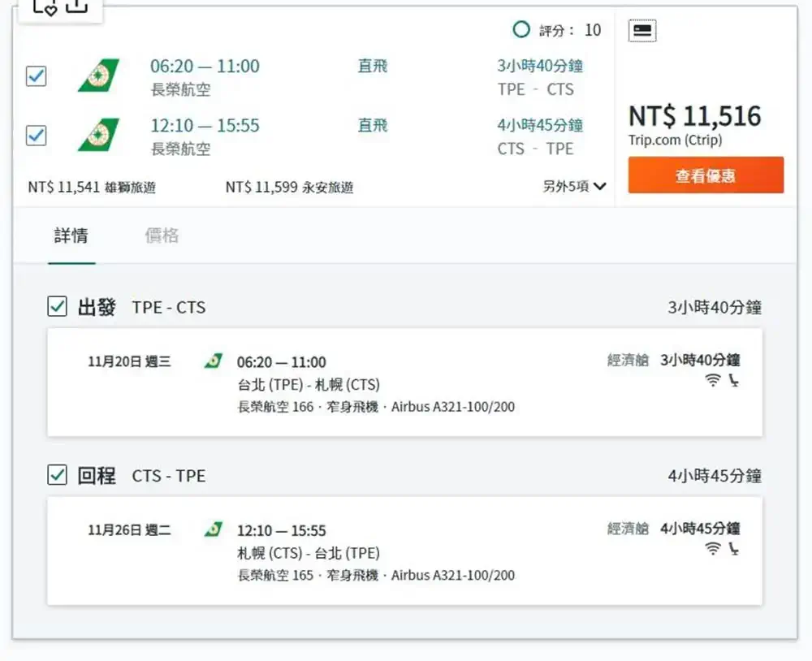Uncheck the 12:10 — 15:55 flight checkbox
812x661 pixels.
pyautogui.click(x=37, y=135)
